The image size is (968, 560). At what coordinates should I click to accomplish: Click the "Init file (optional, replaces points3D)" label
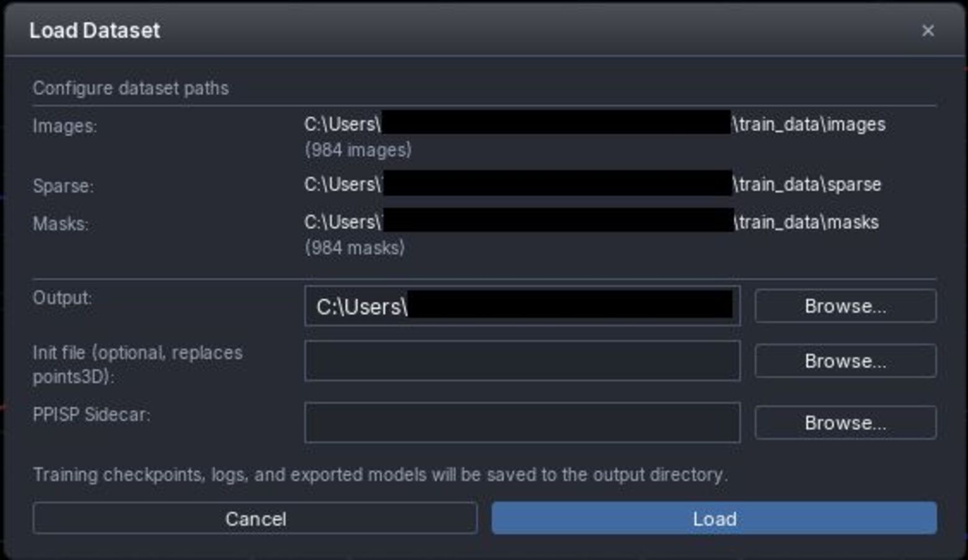coord(137,364)
